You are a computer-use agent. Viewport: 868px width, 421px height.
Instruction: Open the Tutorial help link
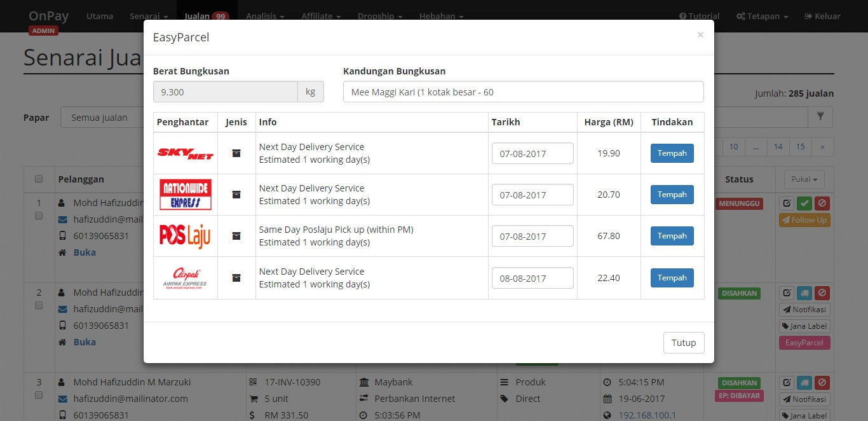pyautogui.click(x=699, y=16)
